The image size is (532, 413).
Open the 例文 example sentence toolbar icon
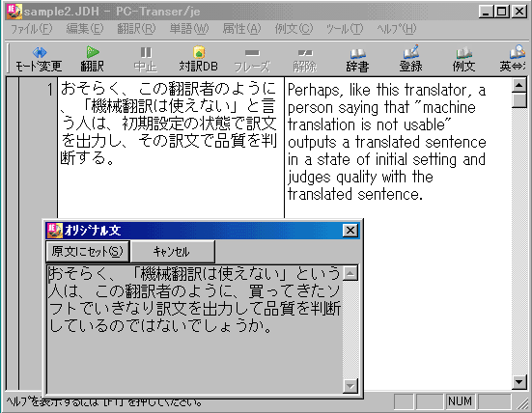pos(463,59)
